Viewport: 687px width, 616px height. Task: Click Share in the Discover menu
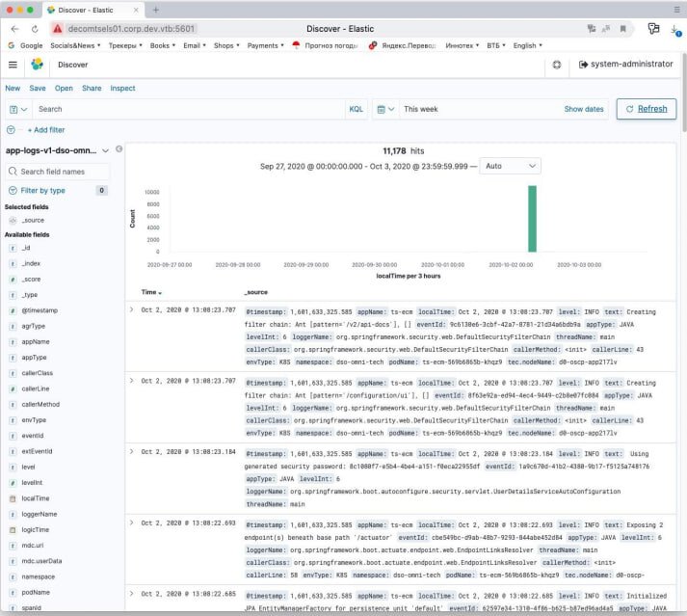click(92, 88)
